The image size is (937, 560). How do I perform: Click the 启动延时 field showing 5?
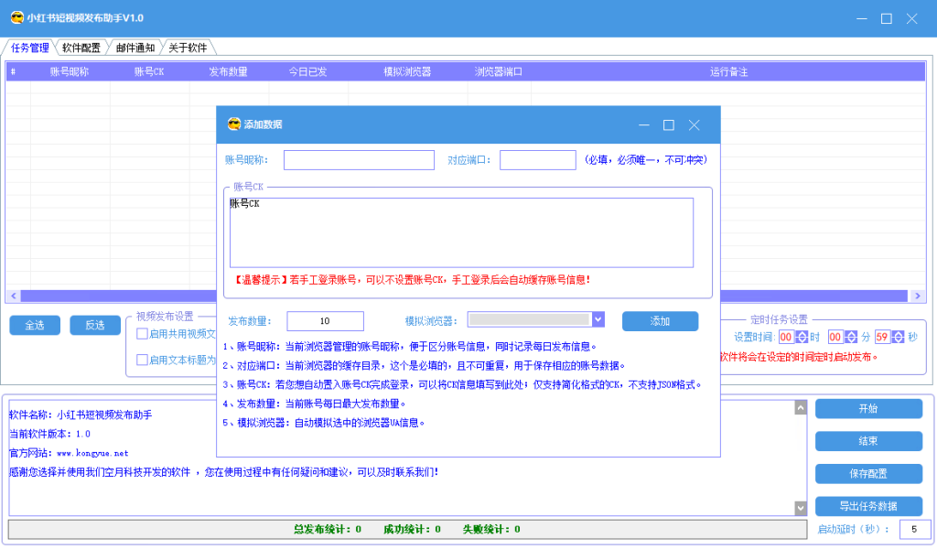pos(915,529)
